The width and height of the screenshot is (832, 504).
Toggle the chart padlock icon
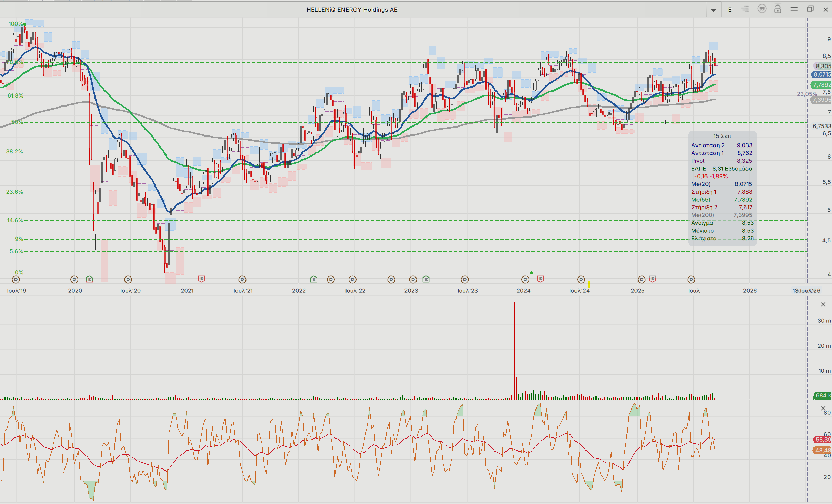pyautogui.click(x=778, y=9)
